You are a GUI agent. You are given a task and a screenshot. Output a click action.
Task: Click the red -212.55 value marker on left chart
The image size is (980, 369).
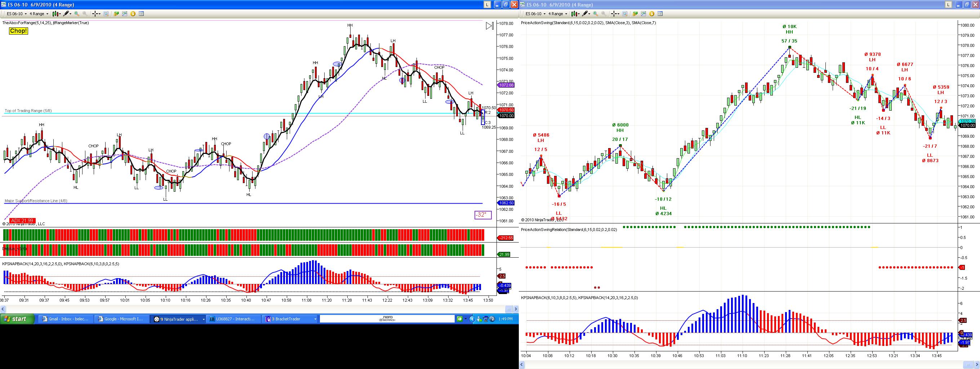505,238
